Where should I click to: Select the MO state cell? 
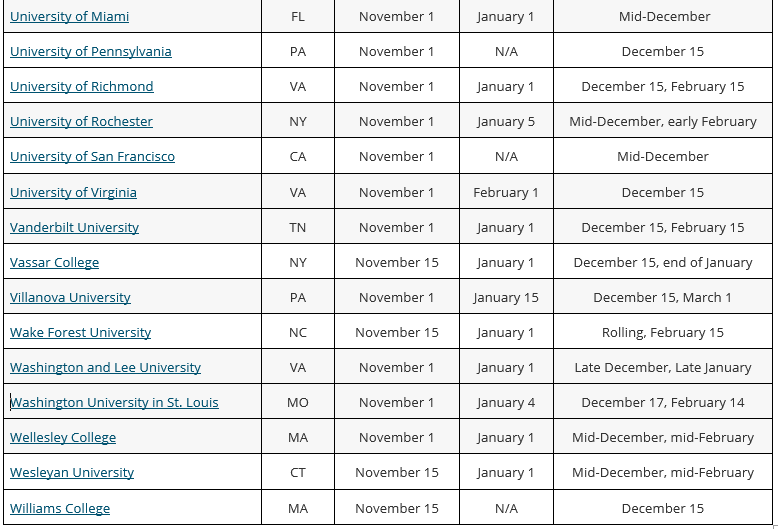coord(298,402)
